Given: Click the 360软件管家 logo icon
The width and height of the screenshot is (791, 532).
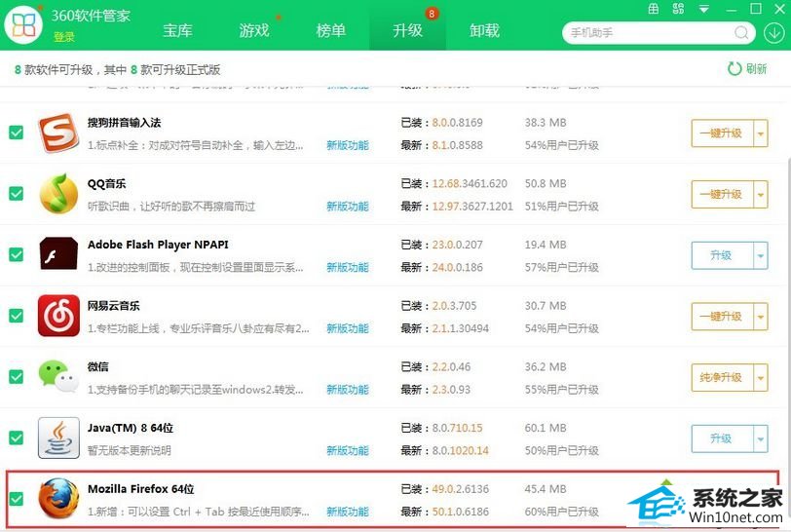Looking at the screenshot, I should point(23,24).
